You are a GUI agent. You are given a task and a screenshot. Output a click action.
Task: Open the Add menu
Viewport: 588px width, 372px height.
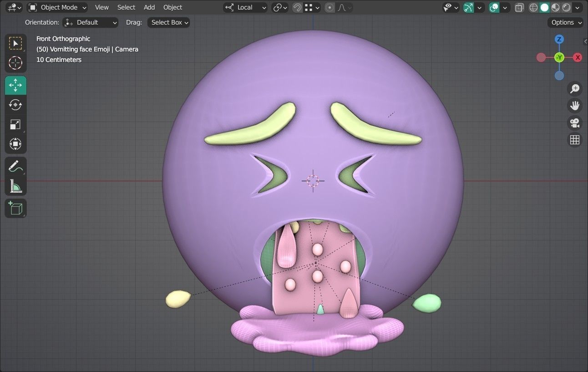[x=149, y=7]
